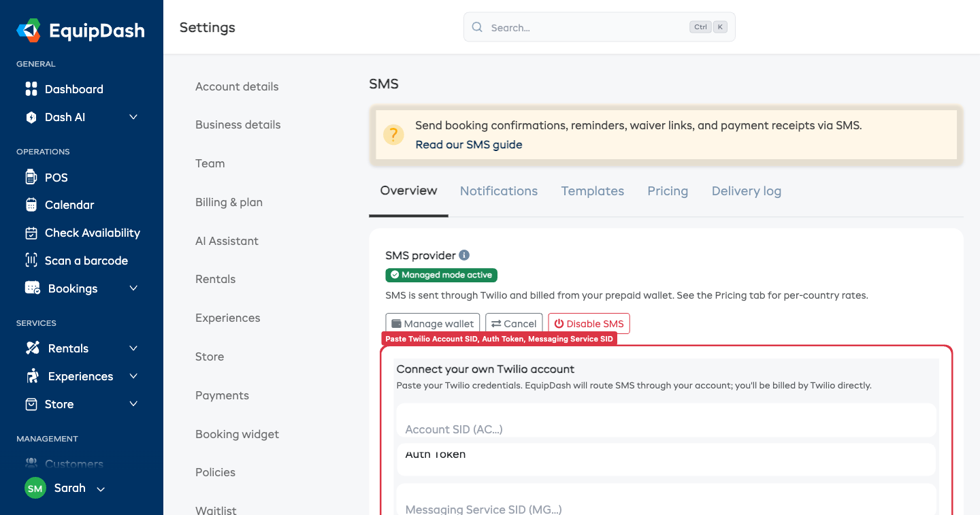Open Store in settings menu
This screenshot has height=515, width=980.
(x=210, y=356)
